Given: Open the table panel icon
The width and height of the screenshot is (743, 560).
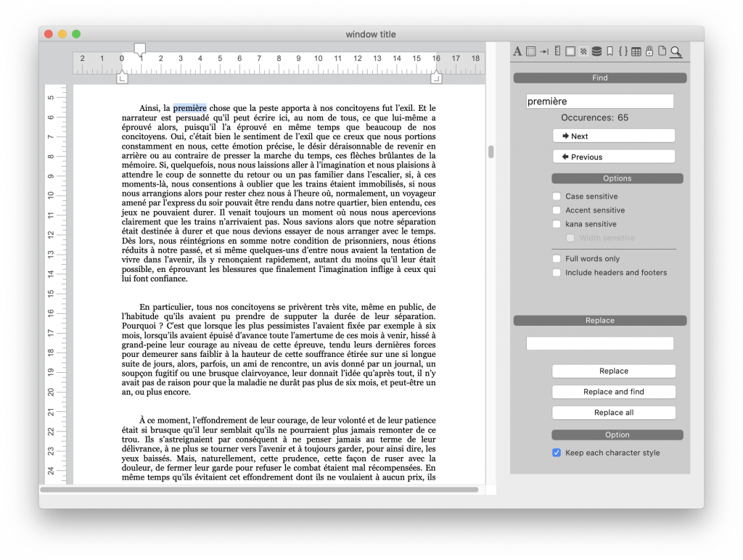Looking at the screenshot, I should (636, 52).
